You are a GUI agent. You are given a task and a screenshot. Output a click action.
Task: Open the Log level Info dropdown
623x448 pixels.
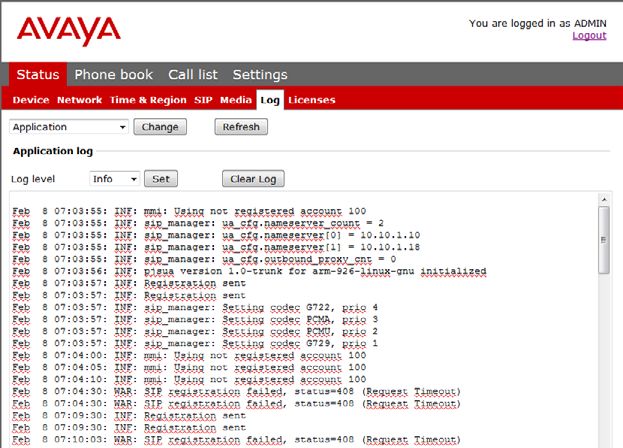tap(114, 179)
